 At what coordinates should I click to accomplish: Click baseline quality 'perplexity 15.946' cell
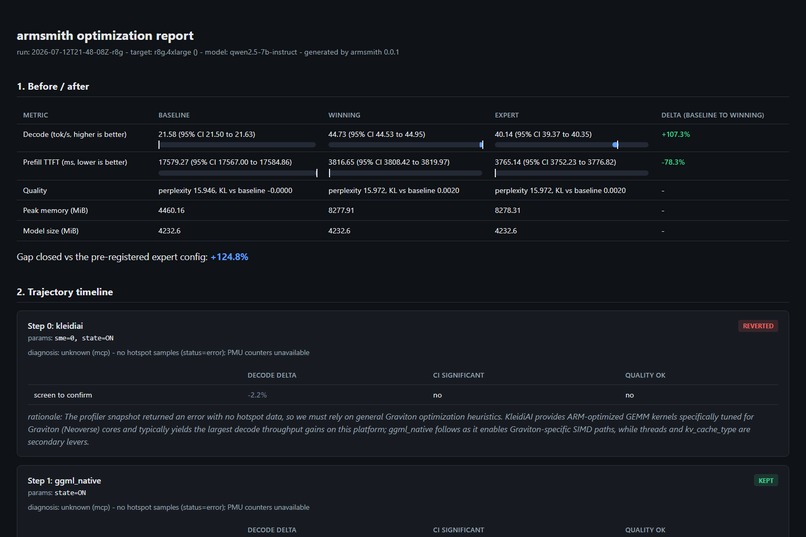[225, 190]
